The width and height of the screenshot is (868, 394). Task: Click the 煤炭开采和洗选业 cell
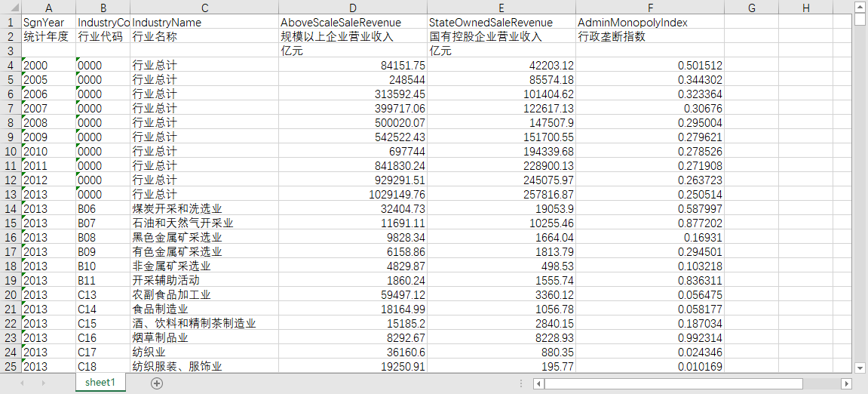click(205, 208)
